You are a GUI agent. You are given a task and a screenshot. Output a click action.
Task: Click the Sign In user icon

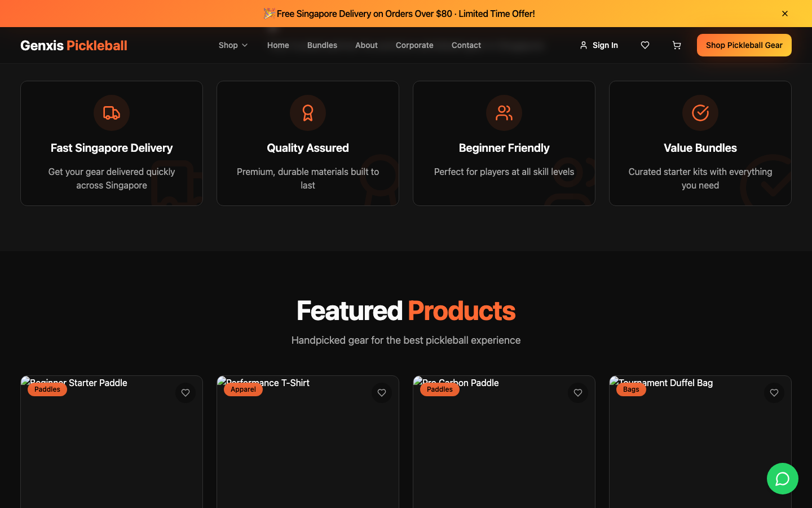coord(584,45)
